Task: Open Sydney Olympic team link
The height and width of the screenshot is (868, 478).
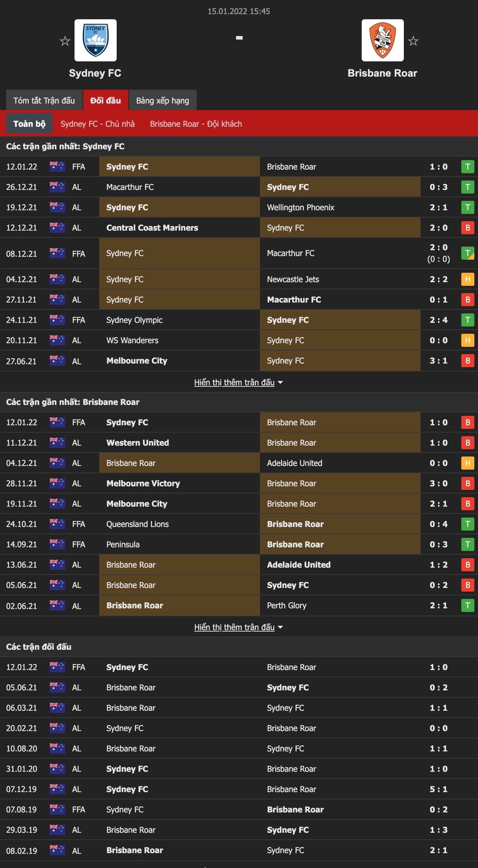Action: coord(134,320)
